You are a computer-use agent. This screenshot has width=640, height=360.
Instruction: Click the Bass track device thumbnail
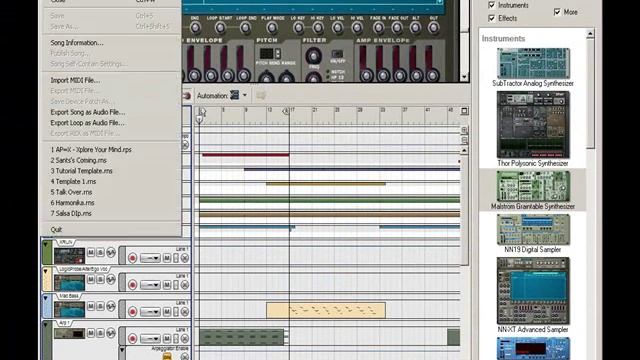coord(69,309)
